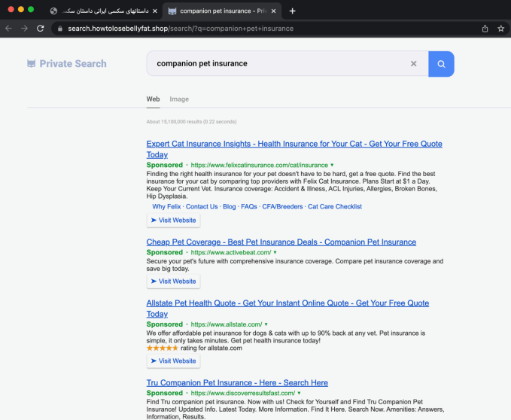Click Visit Website under the Allstate ad
The image size is (511, 420).
(x=173, y=361)
